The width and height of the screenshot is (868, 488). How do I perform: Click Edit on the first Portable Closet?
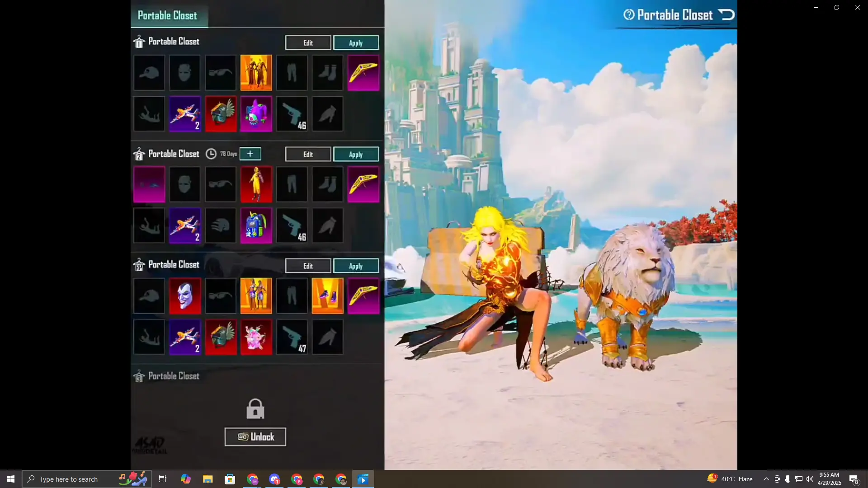pos(308,43)
